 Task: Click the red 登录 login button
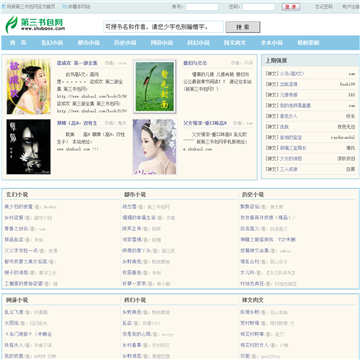[x=291, y=7]
